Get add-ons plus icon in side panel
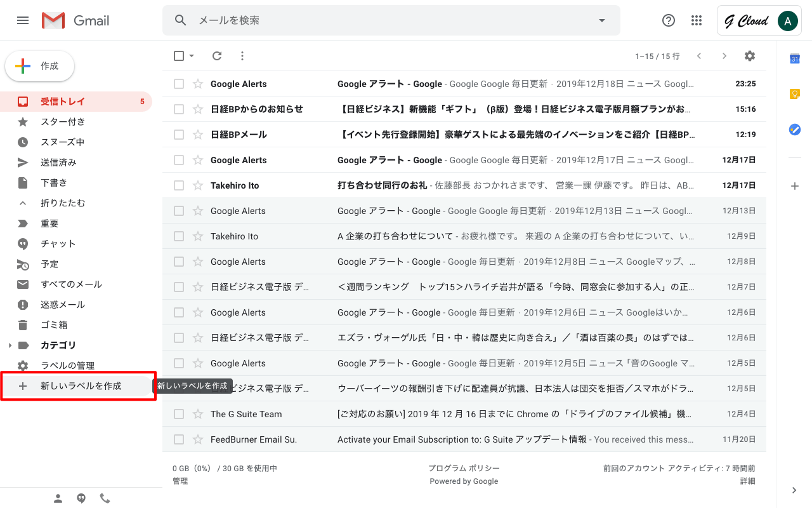The height and width of the screenshot is (508, 812). coord(794,186)
